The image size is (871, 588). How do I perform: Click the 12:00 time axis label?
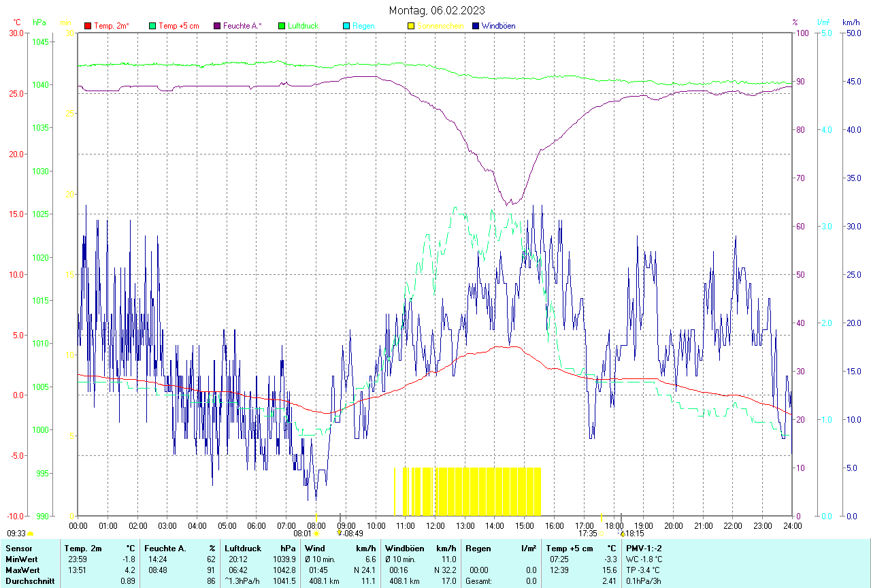(435, 525)
